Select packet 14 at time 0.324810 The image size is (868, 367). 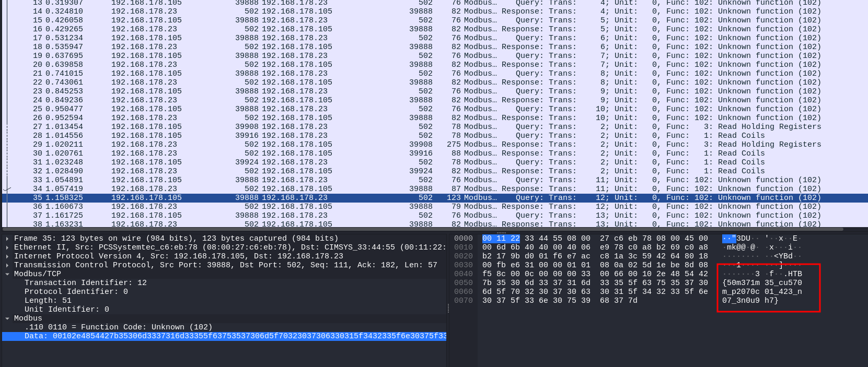(434, 11)
